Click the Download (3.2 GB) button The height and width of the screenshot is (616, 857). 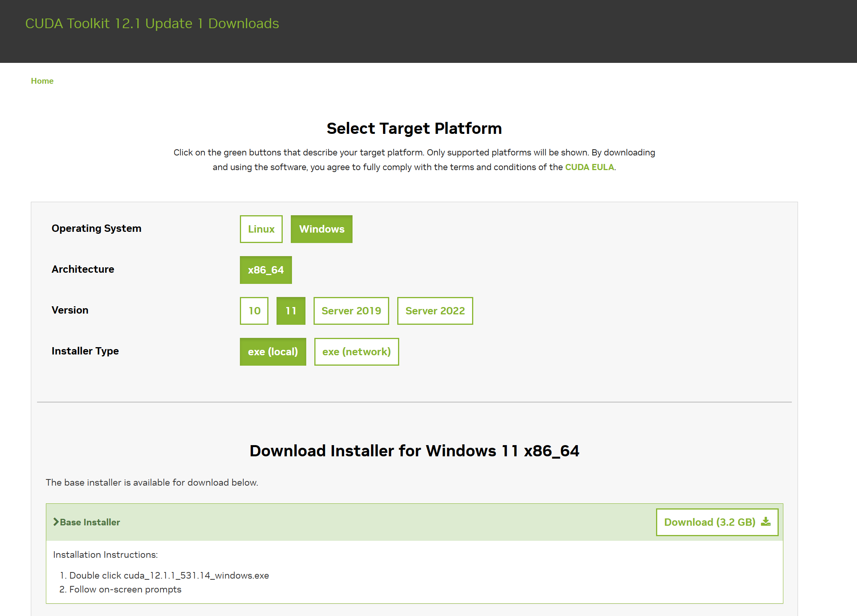click(717, 522)
